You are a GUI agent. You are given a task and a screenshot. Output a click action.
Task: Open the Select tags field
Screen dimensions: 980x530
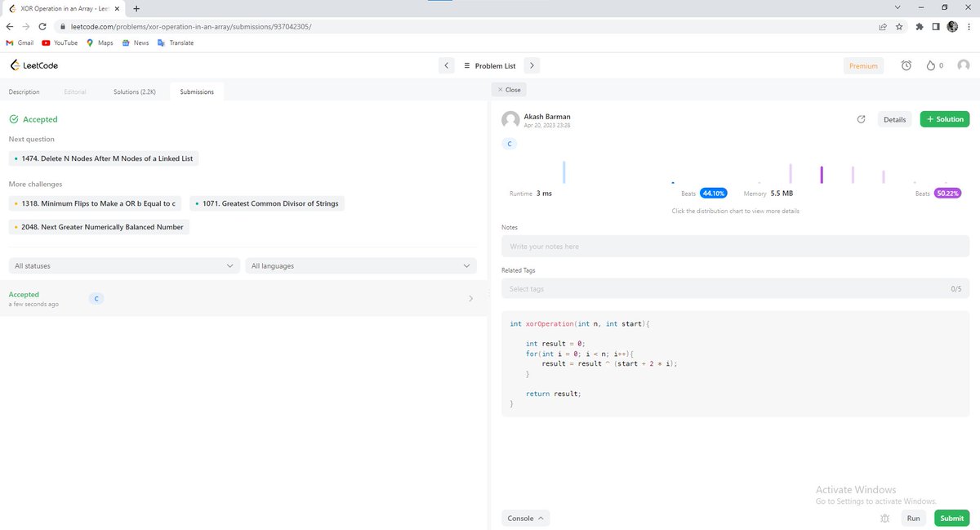[x=735, y=288]
